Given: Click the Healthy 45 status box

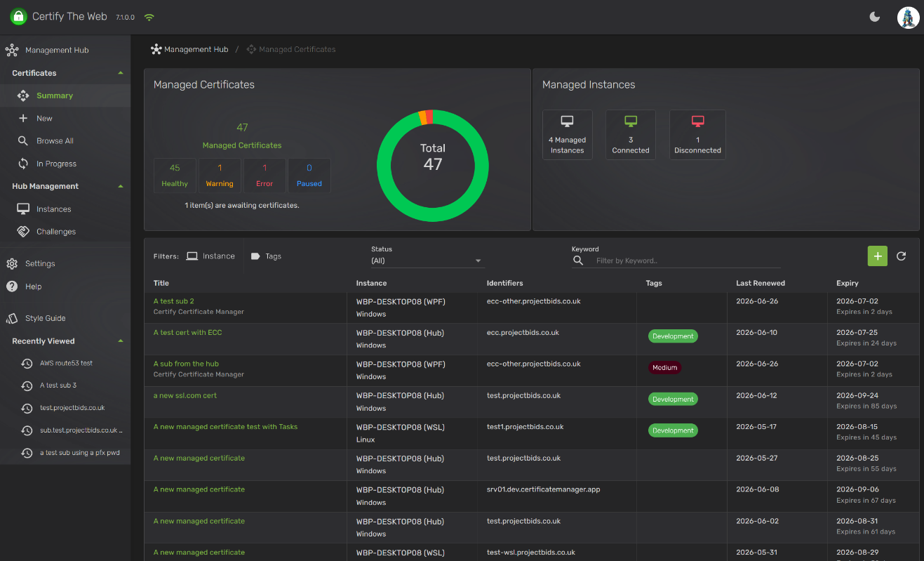Looking at the screenshot, I should click(175, 176).
